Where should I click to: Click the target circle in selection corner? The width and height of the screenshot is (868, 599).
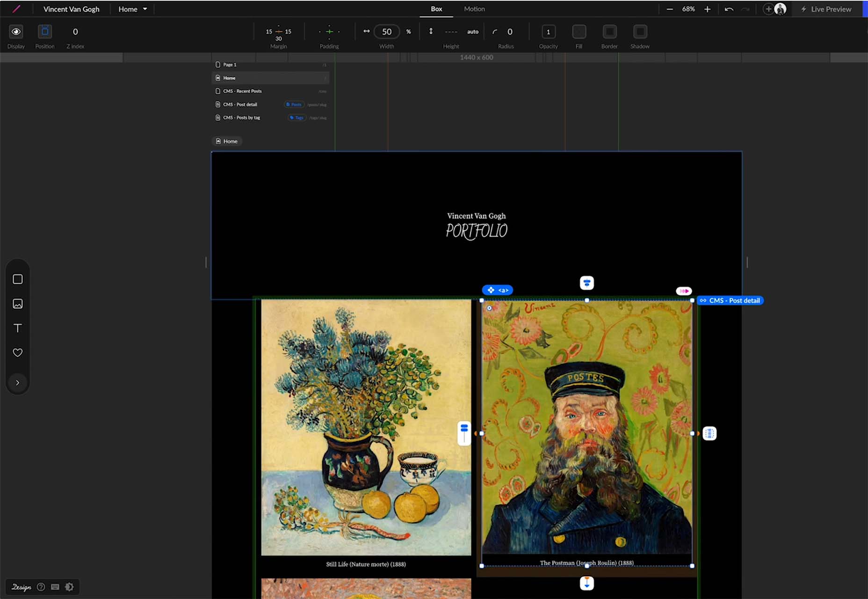click(x=489, y=308)
